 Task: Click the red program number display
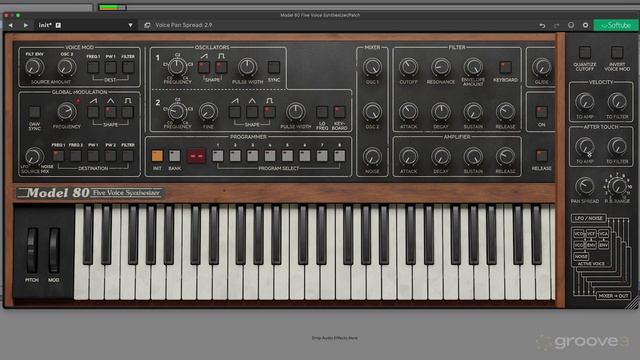(196, 156)
